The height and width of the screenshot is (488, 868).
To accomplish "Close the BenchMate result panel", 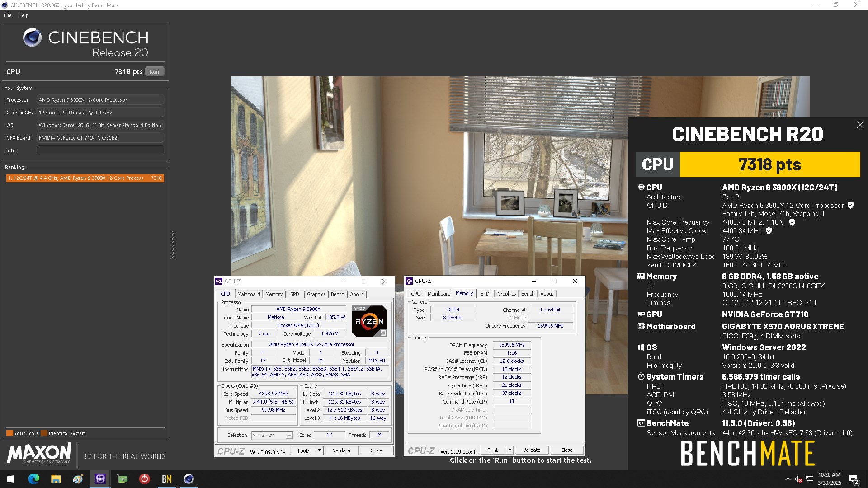I will [860, 125].
